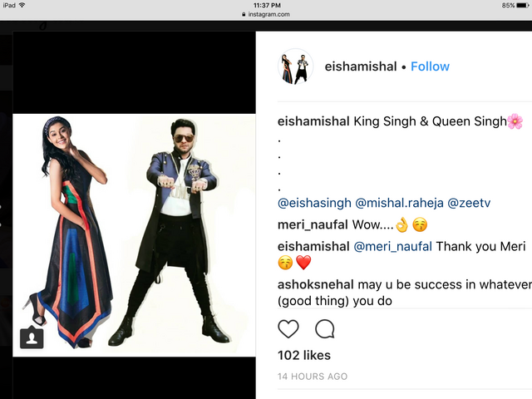Open ashoksnehal commenter profile

click(x=316, y=284)
